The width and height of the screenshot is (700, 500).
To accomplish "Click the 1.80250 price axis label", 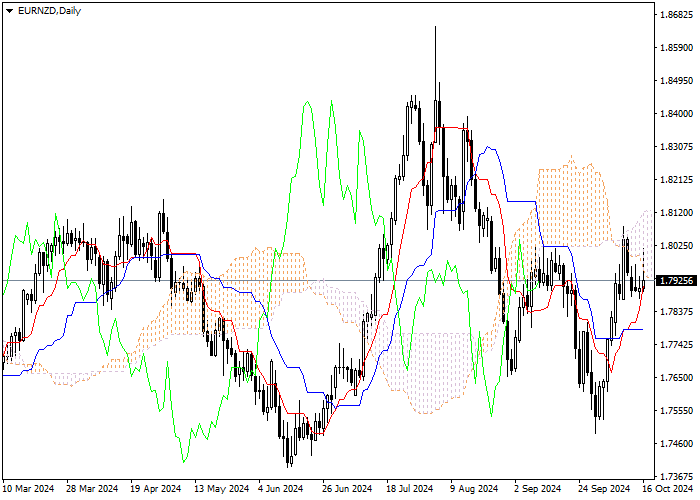I will click(676, 246).
